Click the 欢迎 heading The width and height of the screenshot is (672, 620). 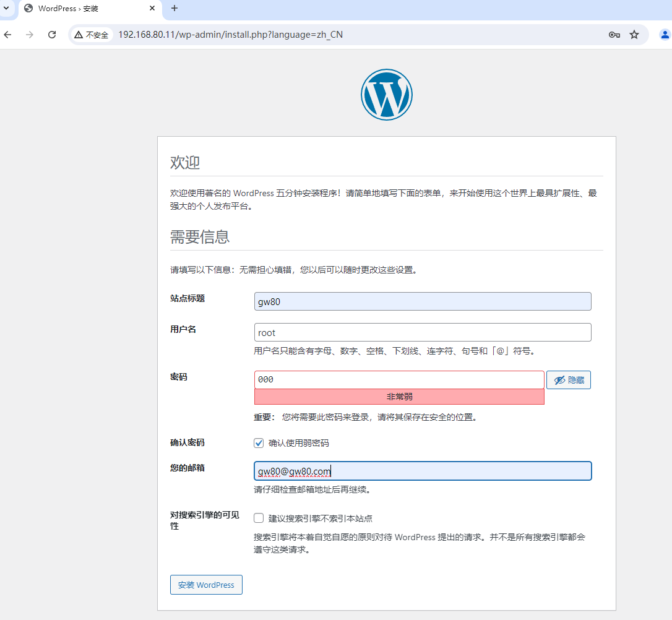click(x=185, y=162)
